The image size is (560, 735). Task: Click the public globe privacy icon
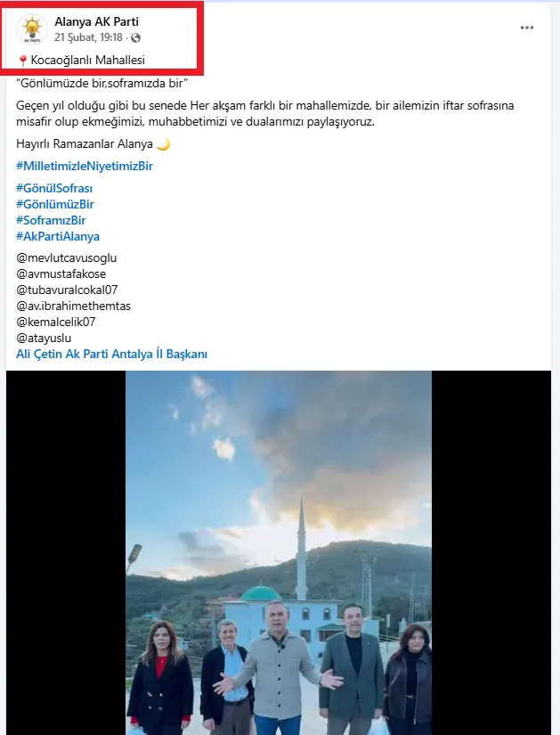coord(136,38)
